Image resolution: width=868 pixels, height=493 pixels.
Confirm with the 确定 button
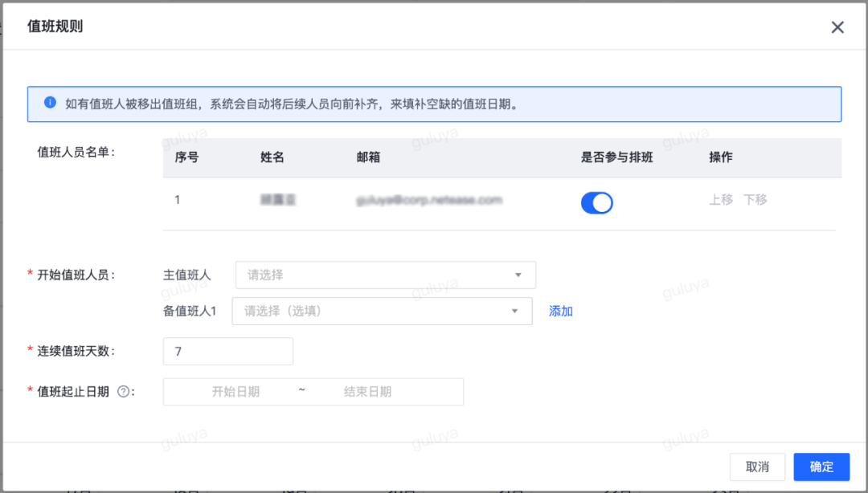point(821,467)
